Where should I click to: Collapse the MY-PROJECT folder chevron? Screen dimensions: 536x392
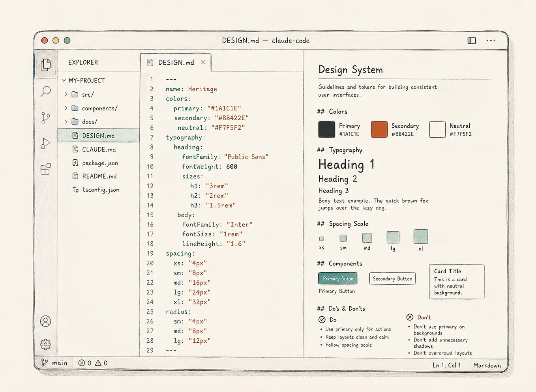point(64,80)
